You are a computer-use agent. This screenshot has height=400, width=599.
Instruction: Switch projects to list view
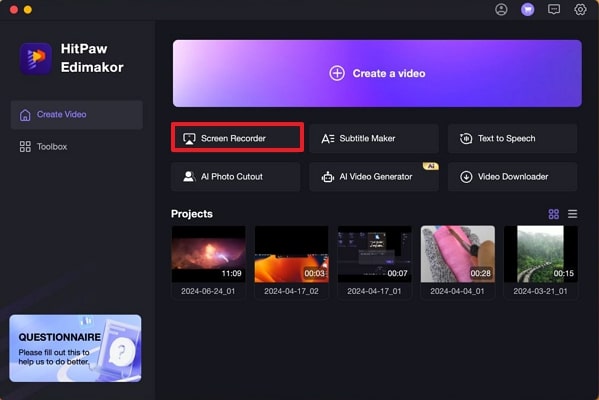[572, 214]
